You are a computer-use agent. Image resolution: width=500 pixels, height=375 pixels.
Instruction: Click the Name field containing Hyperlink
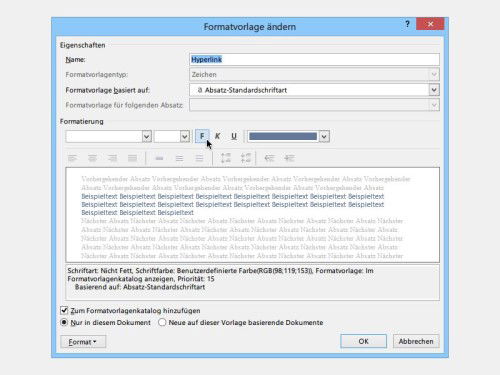tap(314, 59)
